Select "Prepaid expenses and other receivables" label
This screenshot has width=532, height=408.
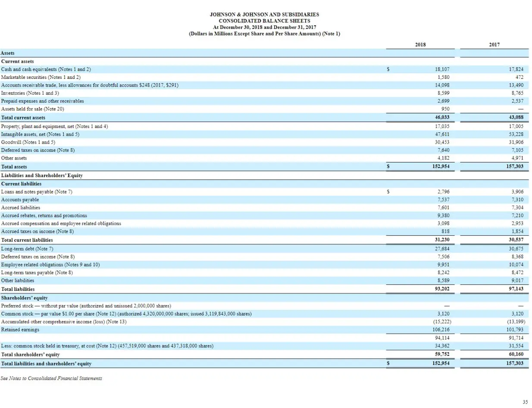(x=43, y=101)
